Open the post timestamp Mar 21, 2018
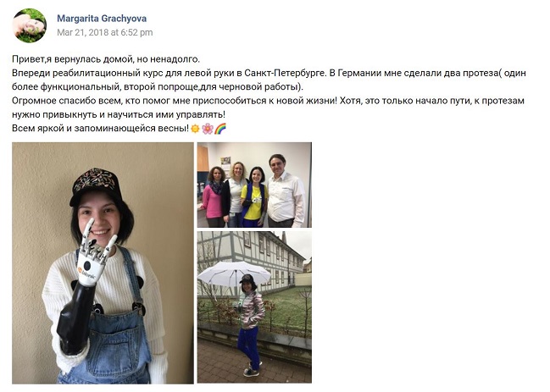 click(x=105, y=32)
